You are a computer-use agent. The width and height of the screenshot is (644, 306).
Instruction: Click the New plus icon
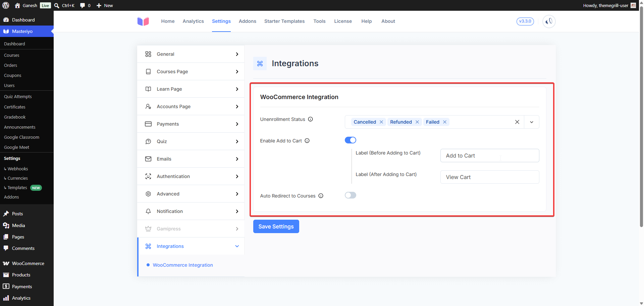tap(99, 5)
